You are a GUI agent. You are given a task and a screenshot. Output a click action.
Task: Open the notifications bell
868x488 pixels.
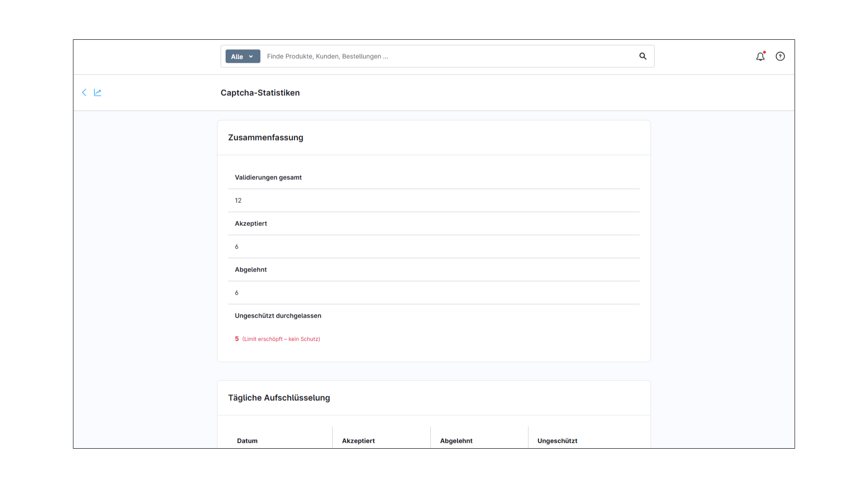pos(760,56)
